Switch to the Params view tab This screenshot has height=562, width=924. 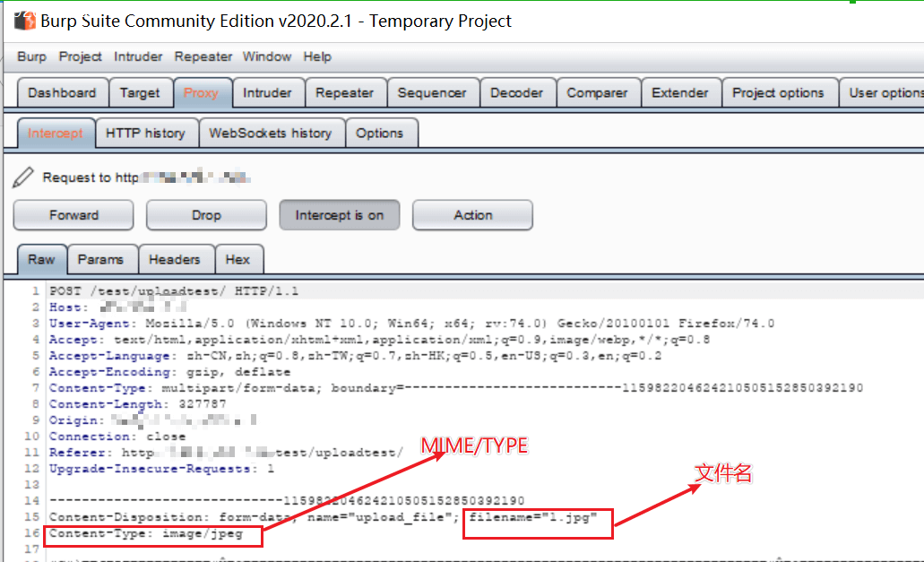100,259
